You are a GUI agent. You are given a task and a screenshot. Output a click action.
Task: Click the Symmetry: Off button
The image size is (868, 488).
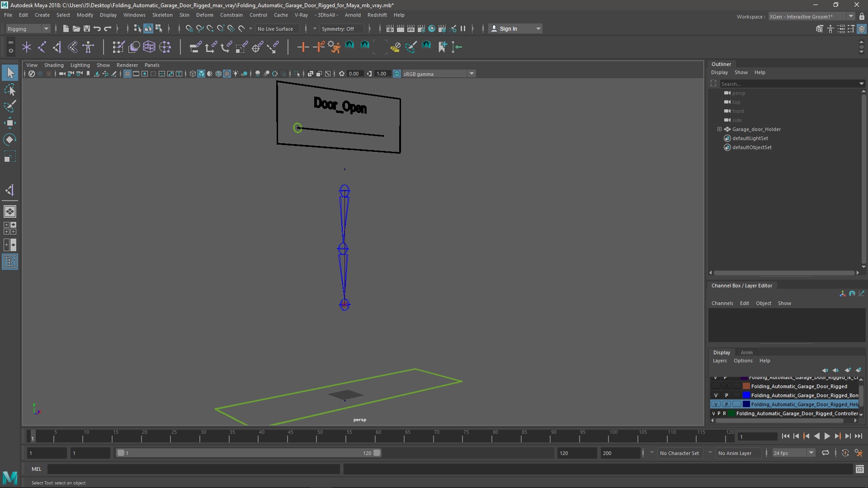(341, 28)
